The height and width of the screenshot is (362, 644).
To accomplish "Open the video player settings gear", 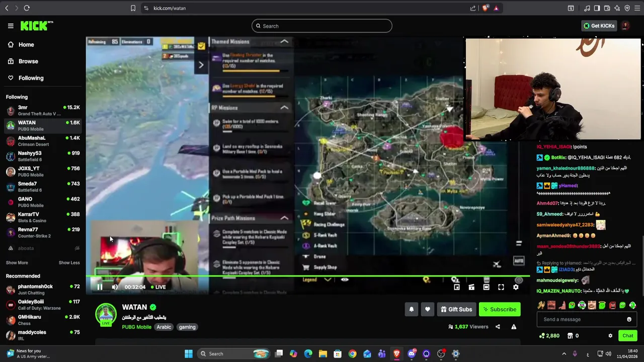I will (x=516, y=287).
